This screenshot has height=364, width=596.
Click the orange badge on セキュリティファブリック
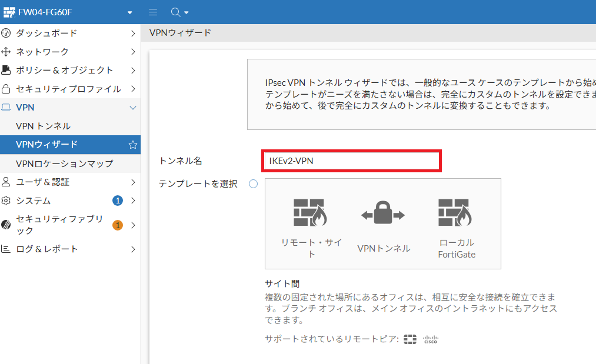(x=118, y=225)
